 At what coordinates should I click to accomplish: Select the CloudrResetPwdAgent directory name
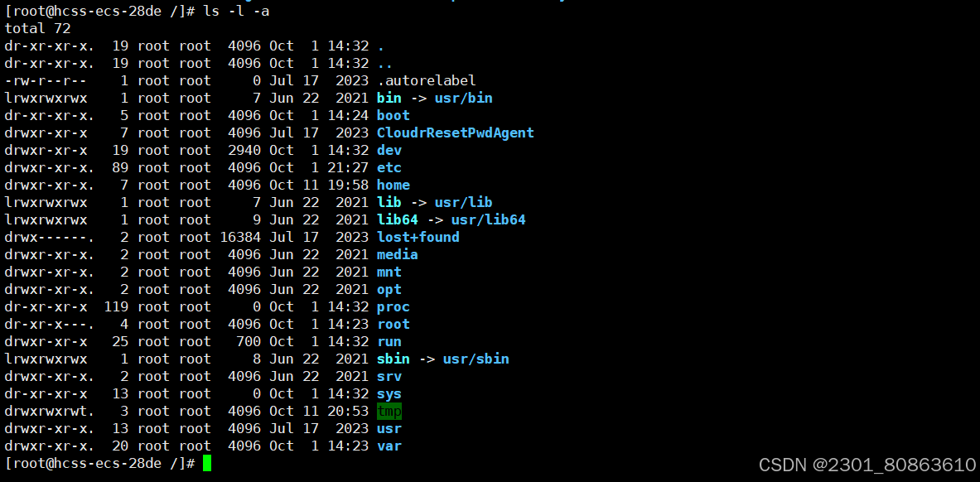(455, 133)
